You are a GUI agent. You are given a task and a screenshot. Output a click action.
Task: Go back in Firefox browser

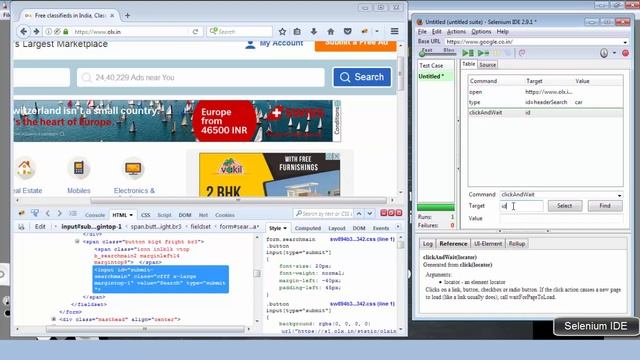point(24,31)
